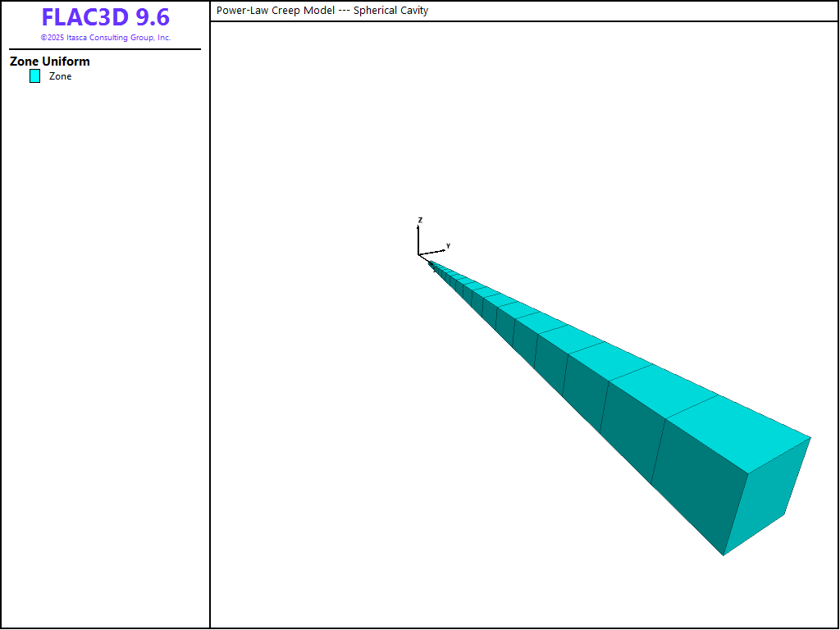Select the Zone legend label
This screenshot has width=840, height=630.
pyautogui.click(x=60, y=76)
